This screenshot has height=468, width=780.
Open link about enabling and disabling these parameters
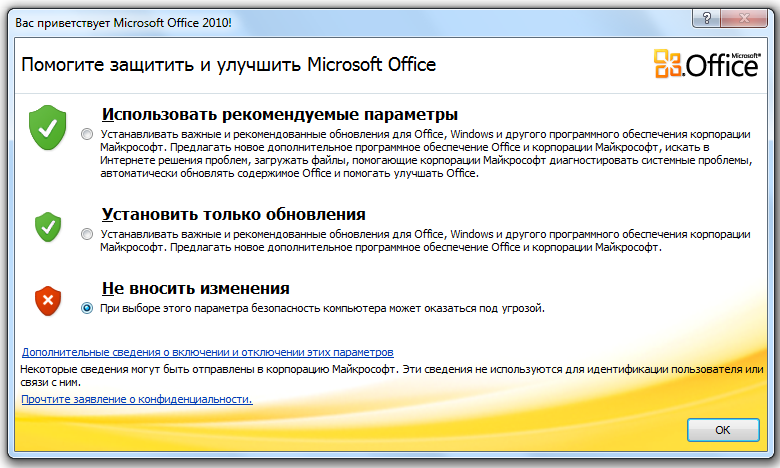click(207, 352)
